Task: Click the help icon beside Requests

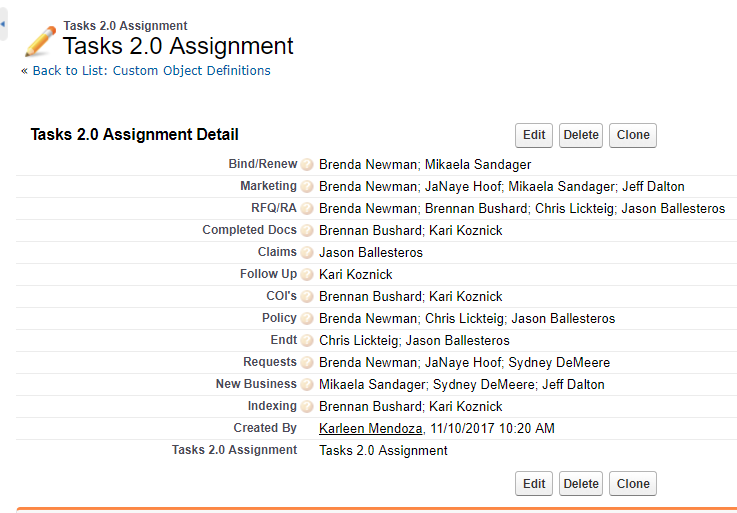Action: (307, 363)
